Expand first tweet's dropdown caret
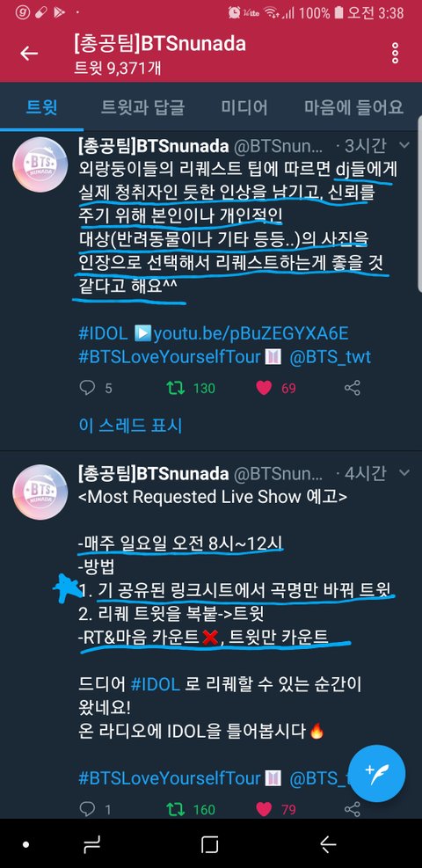 pyautogui.click(x=404, y=146)
